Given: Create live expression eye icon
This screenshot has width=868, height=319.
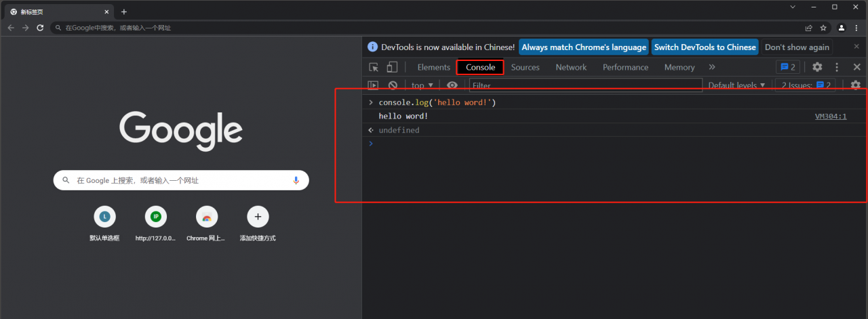Looking at the screenshot, I should [x=452, y=85].
